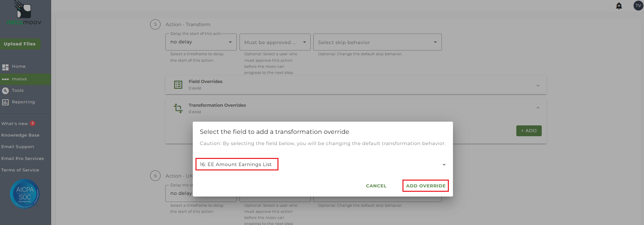
Task: Click the Transformation Overrides crop icon
Action: (178, 108)
